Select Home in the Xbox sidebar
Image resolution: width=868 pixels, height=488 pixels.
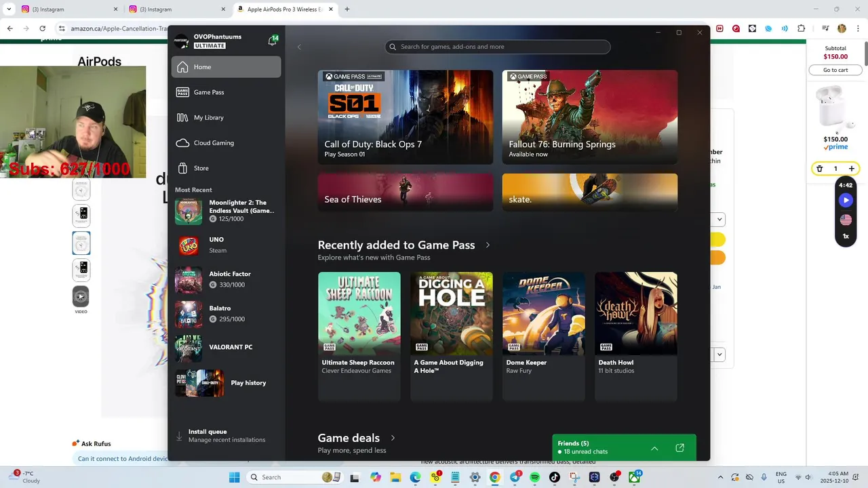[x=226, y=67]
